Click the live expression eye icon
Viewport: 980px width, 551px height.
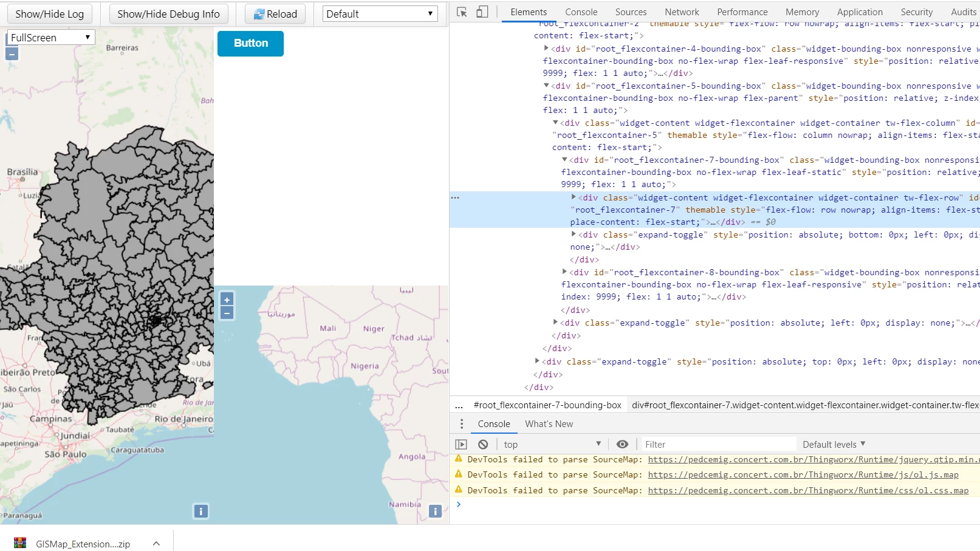622,444
